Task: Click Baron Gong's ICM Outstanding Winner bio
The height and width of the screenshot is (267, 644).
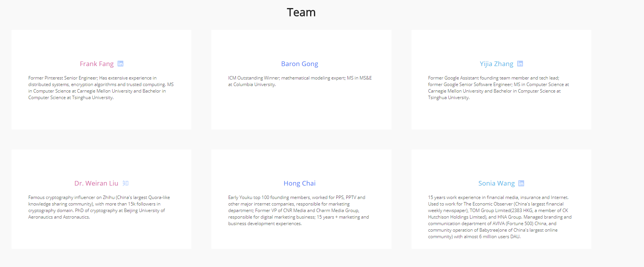Action: 300,81
